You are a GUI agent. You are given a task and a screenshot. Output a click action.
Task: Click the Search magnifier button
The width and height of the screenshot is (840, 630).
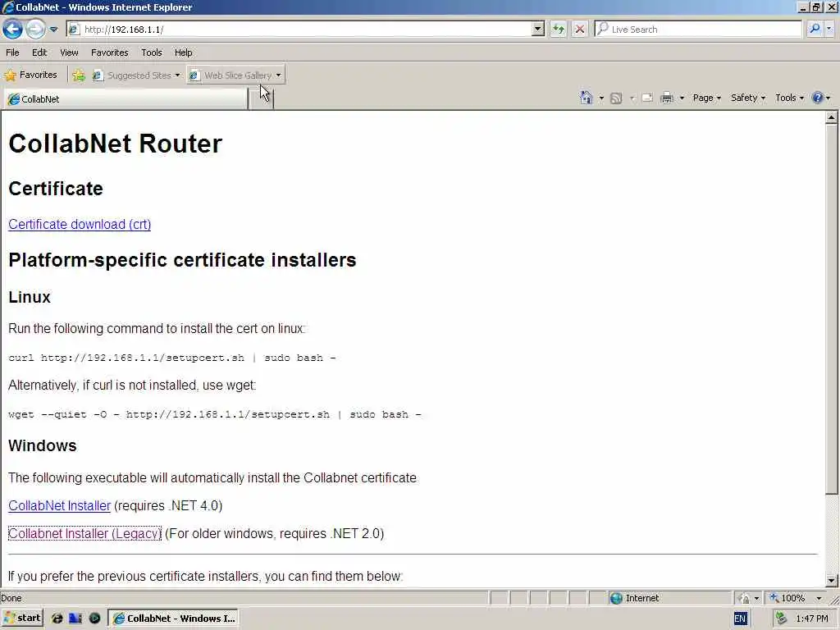click(x=815, y=29)
